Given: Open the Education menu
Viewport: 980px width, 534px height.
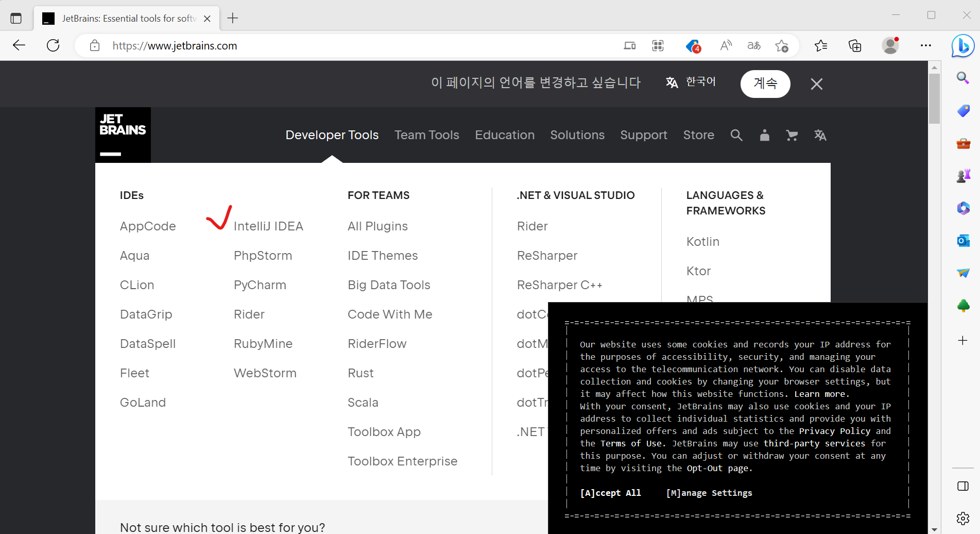Looking at the screenshot, I should click(x=505, y=135).
